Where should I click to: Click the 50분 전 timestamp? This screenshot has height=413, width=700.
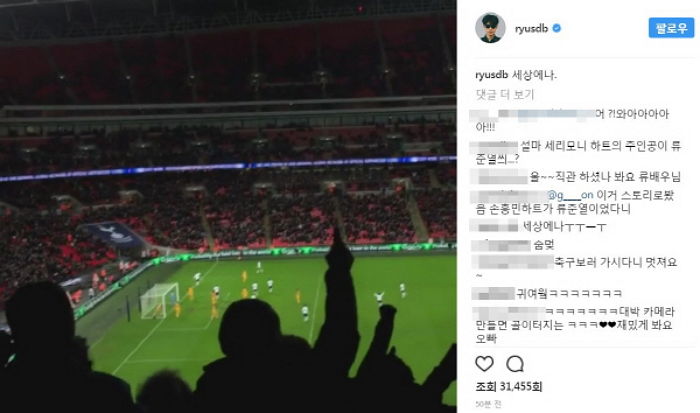click(x=488, y=404)
